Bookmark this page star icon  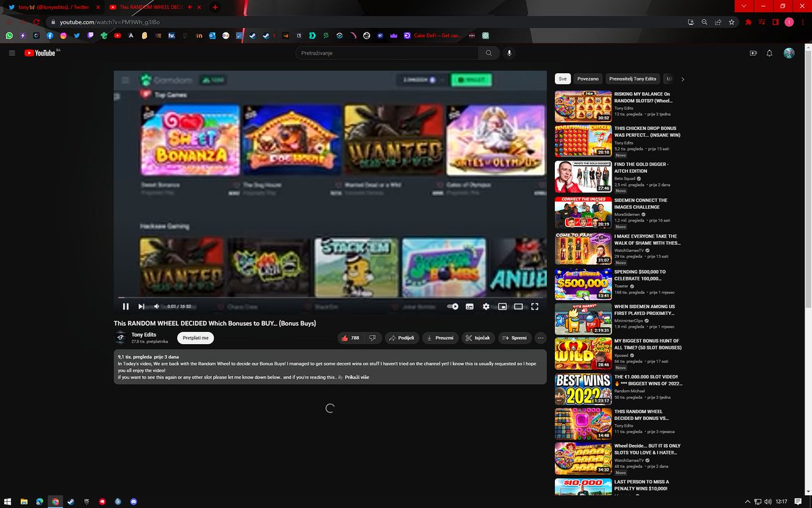point(731,22)
